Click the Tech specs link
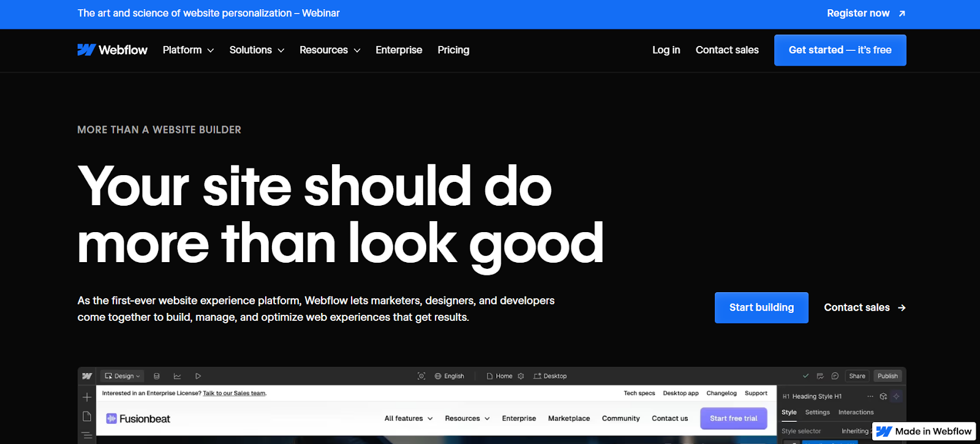Image resolution: width=980 pixels, height=444 pixels. 639,393
